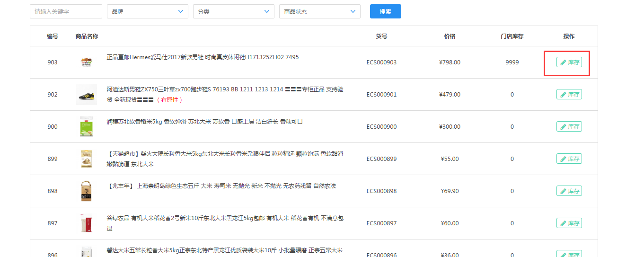Open the 分类 category dropdown
Image resolution: width=644 pixels, height=257 pixels.
(234, 11)
